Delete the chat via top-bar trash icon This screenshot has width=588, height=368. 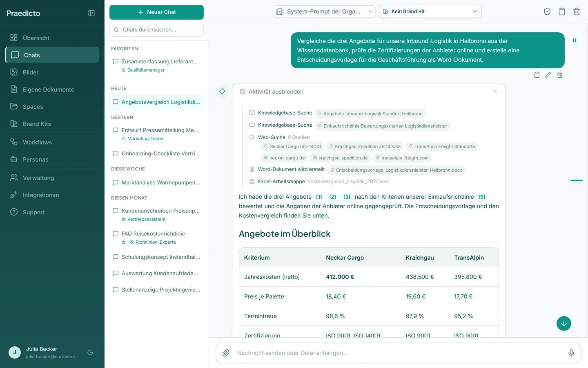[x=577, y=11]
